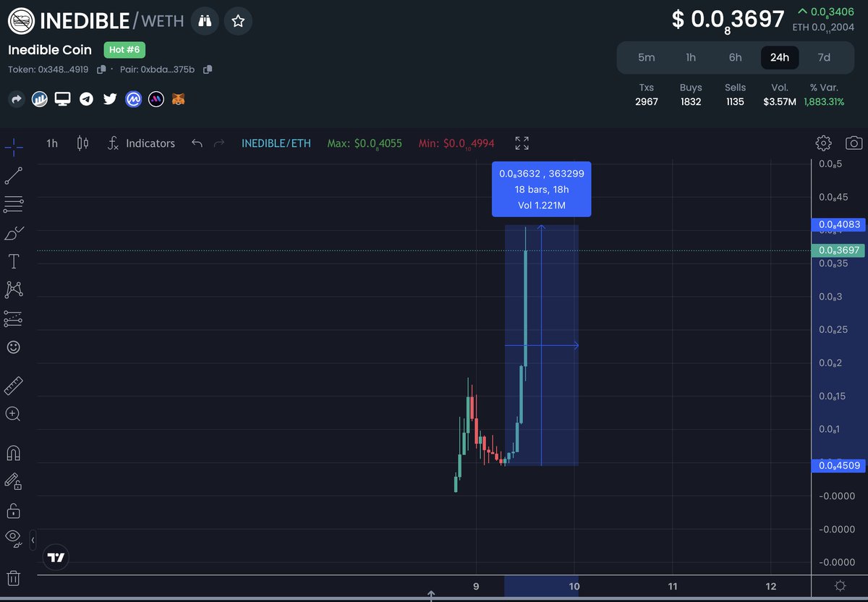Click date label 10 on time axis
The height and width of the screenshot is (602, 868).
574,586
